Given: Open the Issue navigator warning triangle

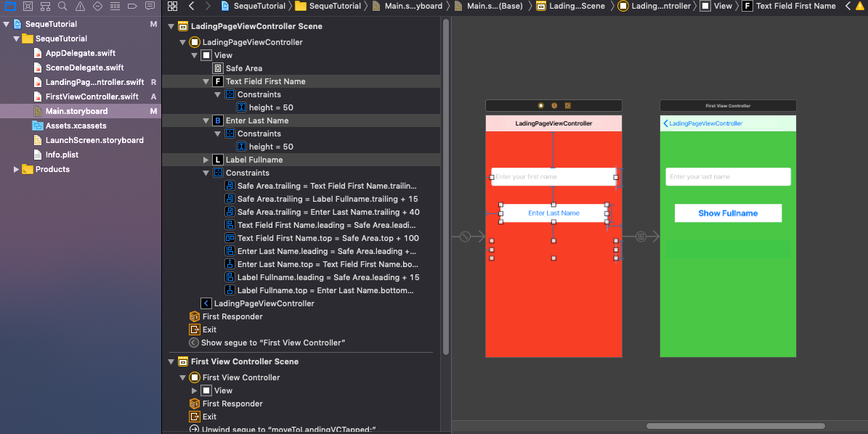Looking at the screenshot, I should [80, 7].
